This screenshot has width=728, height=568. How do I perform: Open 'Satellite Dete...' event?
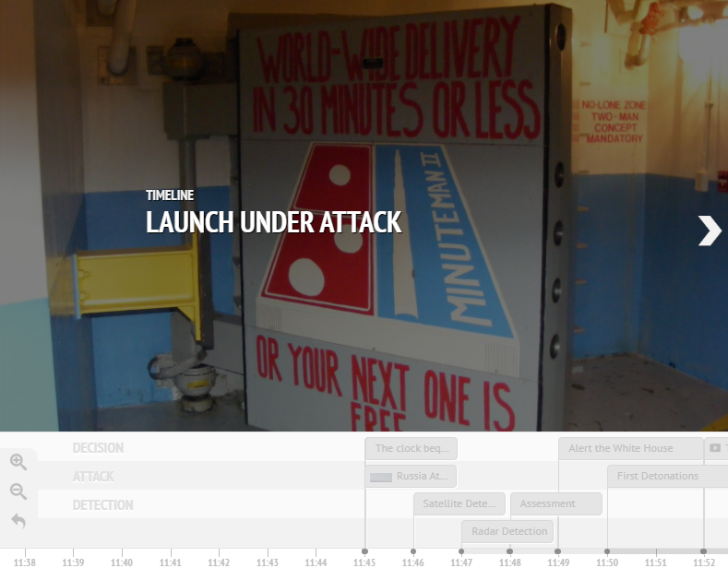click(459, 503)
